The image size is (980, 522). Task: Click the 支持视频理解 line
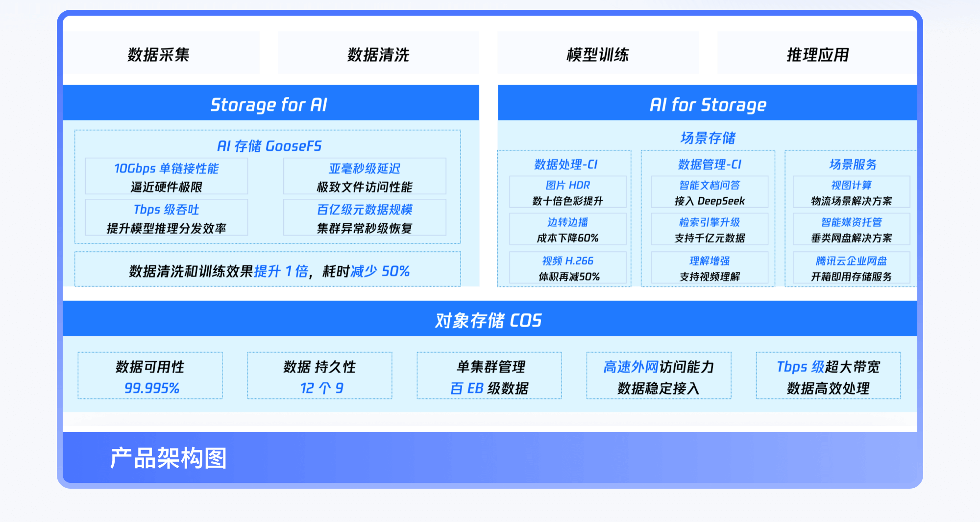pos(710,277)
